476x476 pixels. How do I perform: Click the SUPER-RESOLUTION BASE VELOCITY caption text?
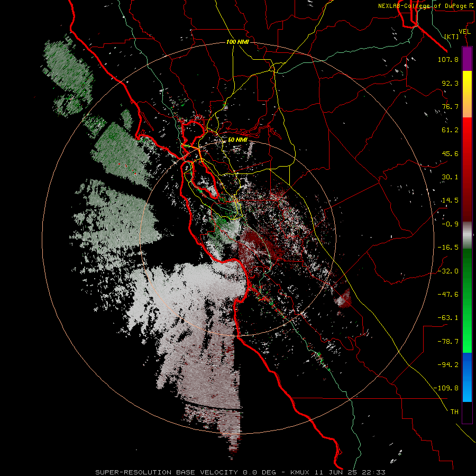pos(167,472)
